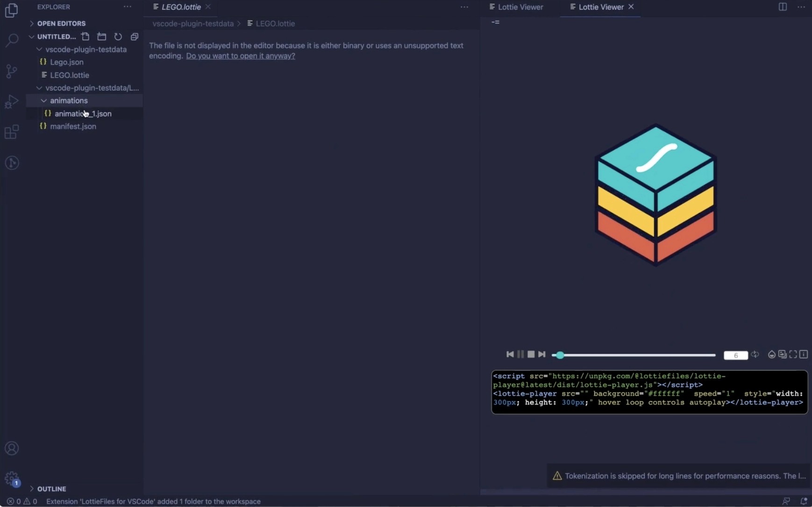Open the Run and Debug panel

click(x=11, y=101)
